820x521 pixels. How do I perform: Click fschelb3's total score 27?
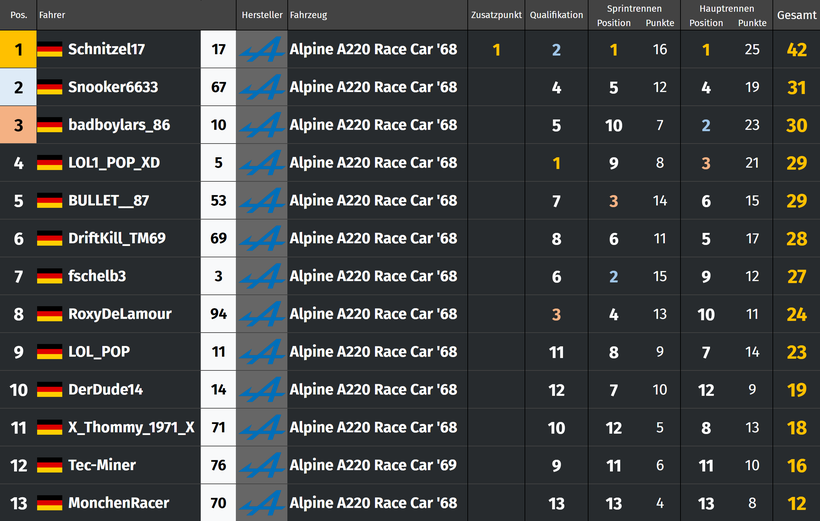(796, 276)
